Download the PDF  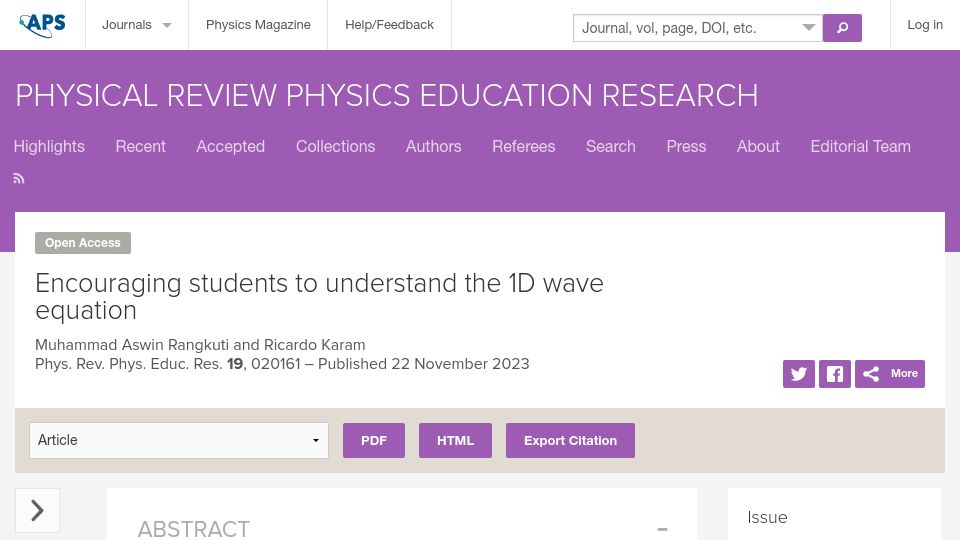373,440
